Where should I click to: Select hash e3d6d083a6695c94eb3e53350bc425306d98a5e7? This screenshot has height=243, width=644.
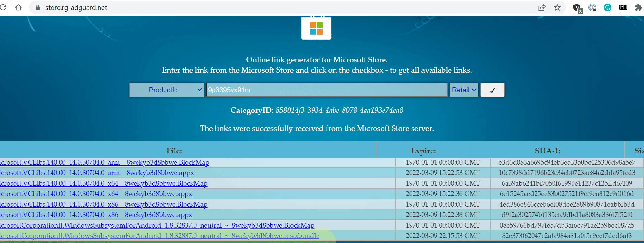click(x=567, y=163)
